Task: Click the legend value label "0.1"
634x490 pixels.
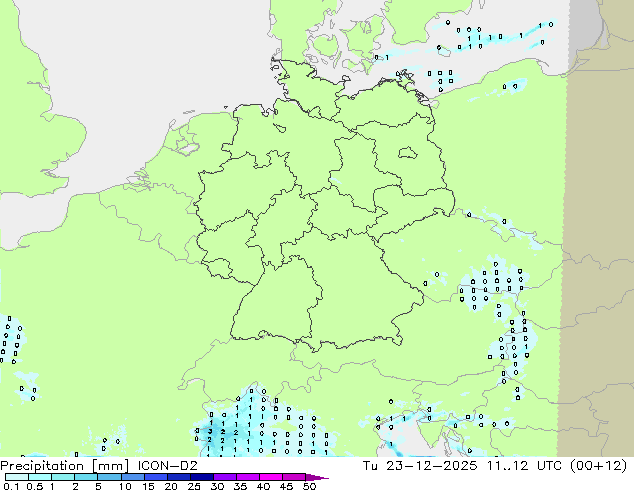Action: coord(11,486)
